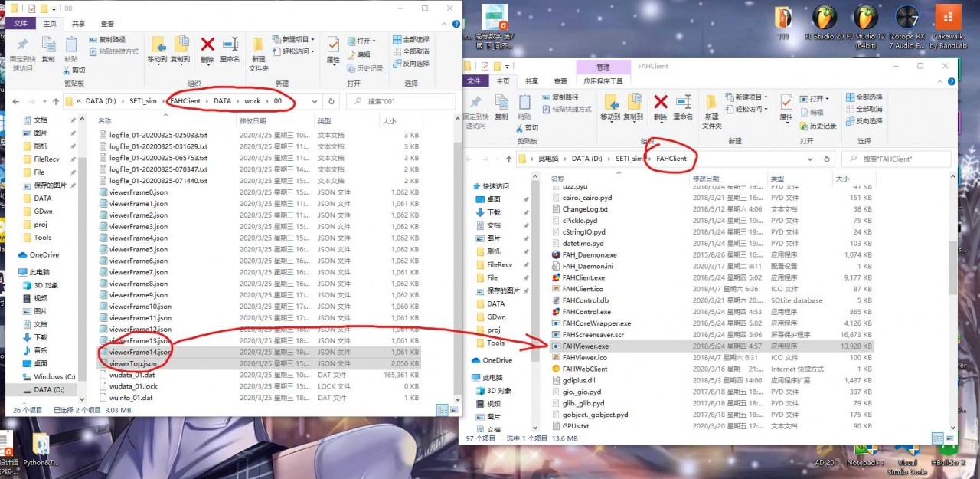Expand 新建项目 dropdown in 00 window
Viewport: 980px width, 479px height.
coord(296,39)
